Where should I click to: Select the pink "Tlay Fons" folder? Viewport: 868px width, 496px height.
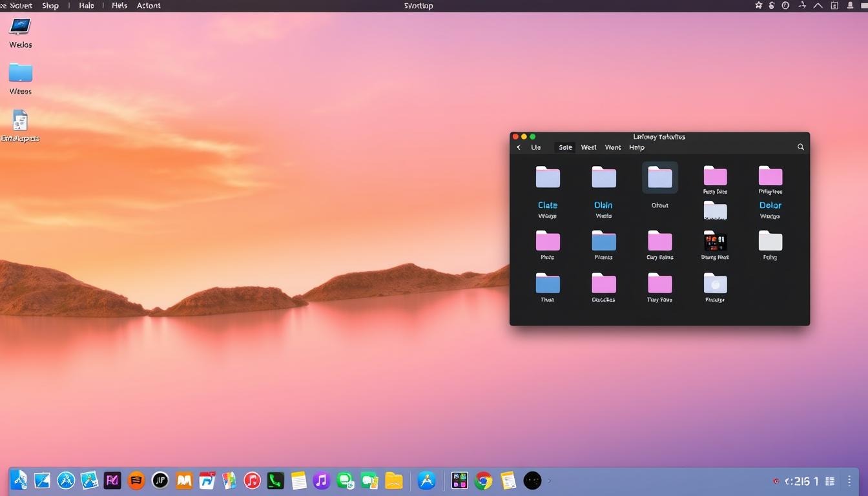[x=660, y=284]
